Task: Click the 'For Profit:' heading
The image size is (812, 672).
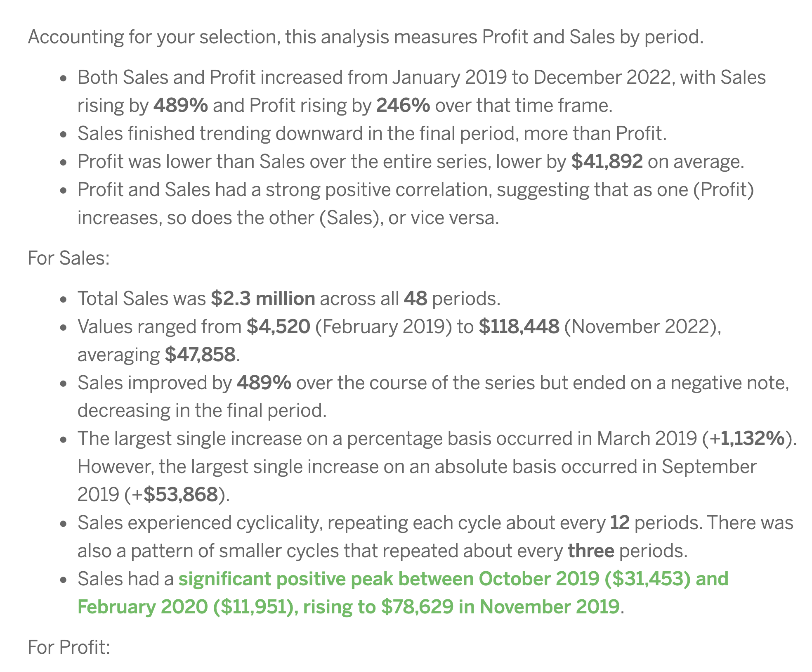Action: click(x=69, y=647)
